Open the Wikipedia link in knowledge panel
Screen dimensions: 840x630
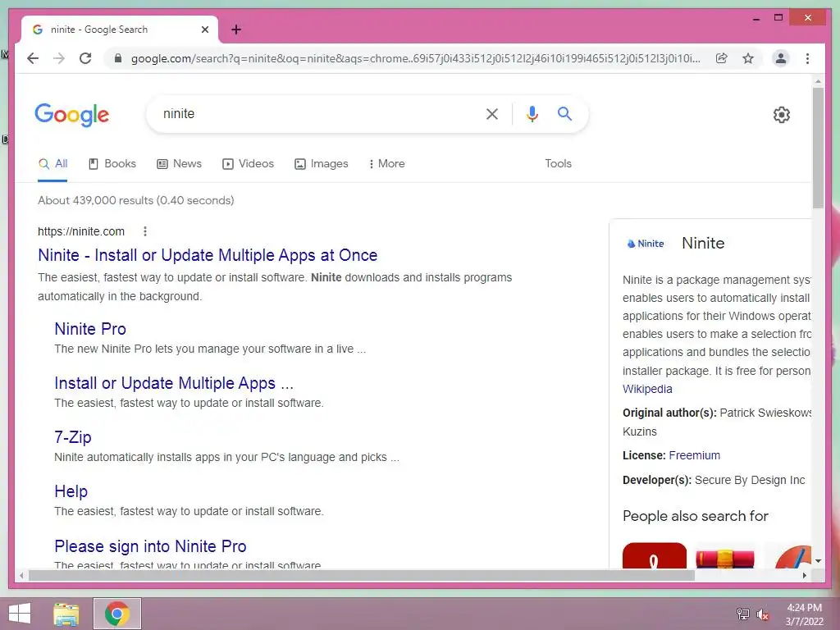tap(647, 389)
